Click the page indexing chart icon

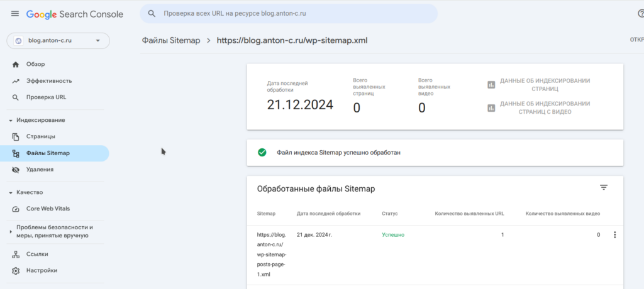coord(491,85)
